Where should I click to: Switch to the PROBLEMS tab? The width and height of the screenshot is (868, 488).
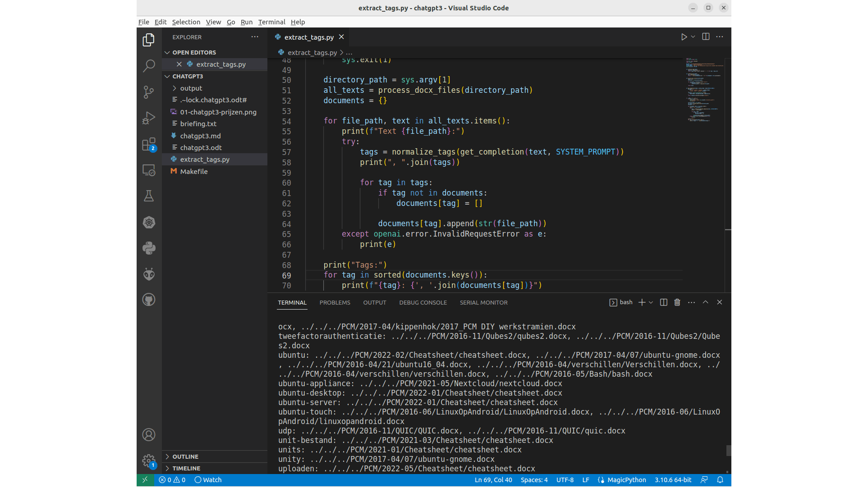(335, 302)
